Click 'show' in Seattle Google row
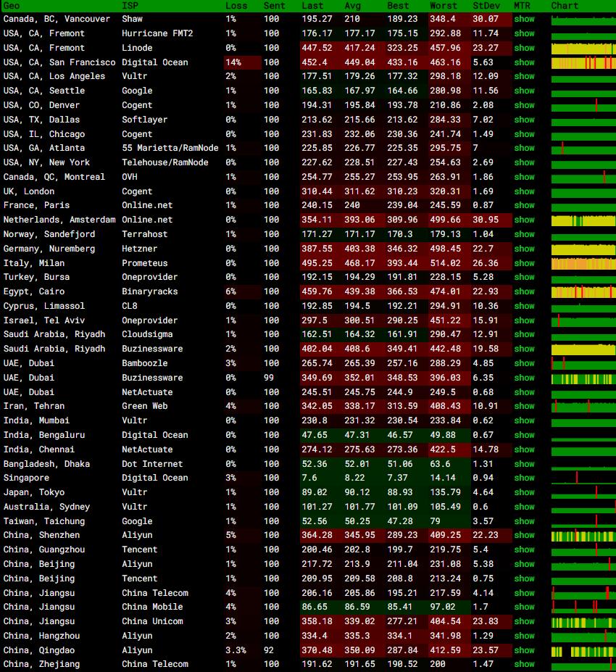The image size is (616, 672). (x=525, y=91)
